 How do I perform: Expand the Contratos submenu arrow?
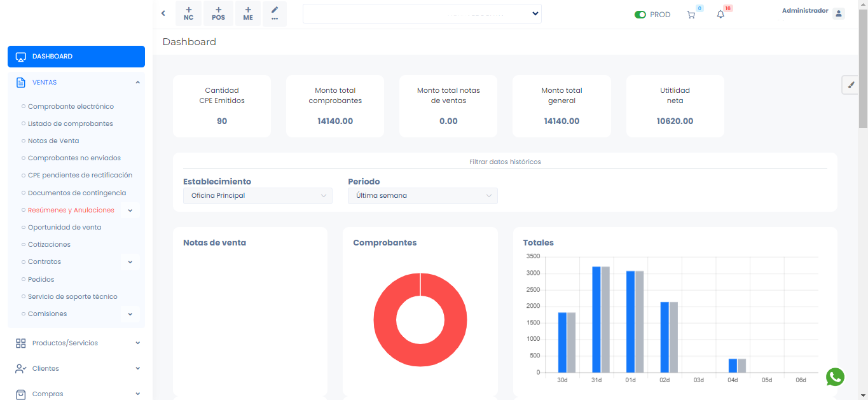pos(130,262)
